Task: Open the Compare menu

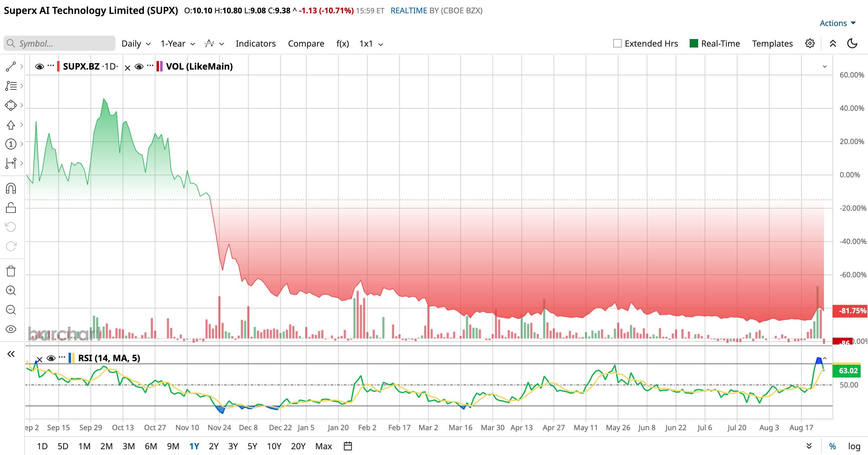Action: [306, 44]
